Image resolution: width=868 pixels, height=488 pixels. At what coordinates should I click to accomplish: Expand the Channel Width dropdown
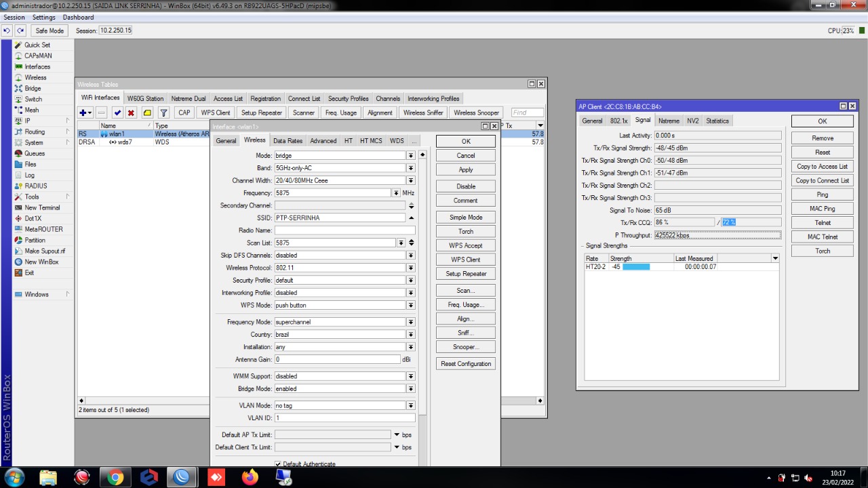pyautogui.click(x=410, y=180)
